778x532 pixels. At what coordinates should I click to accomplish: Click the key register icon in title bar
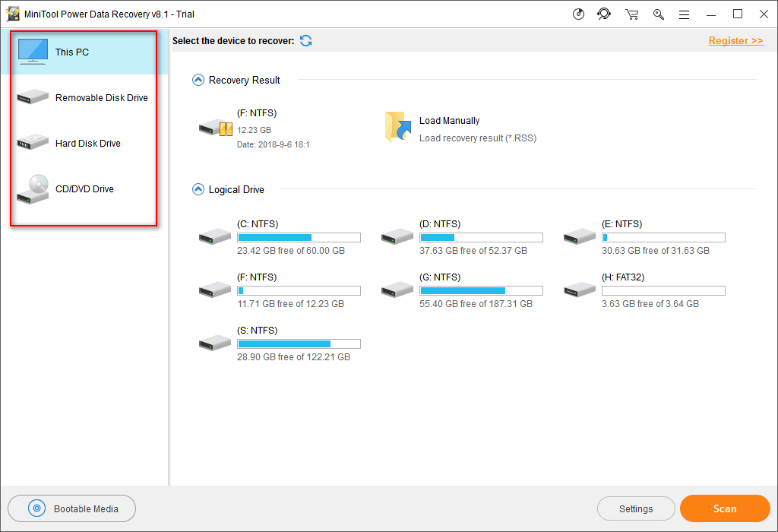[x=659, y=14]
